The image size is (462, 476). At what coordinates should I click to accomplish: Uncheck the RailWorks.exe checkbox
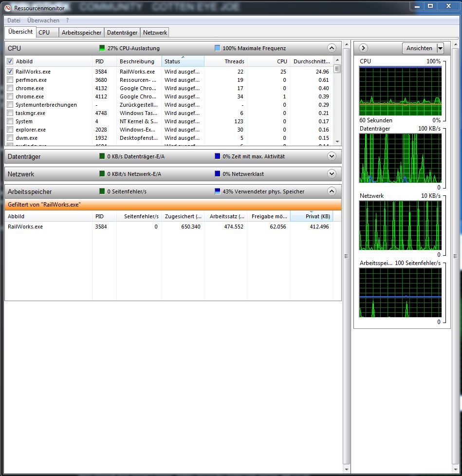(x=10, y=72)
